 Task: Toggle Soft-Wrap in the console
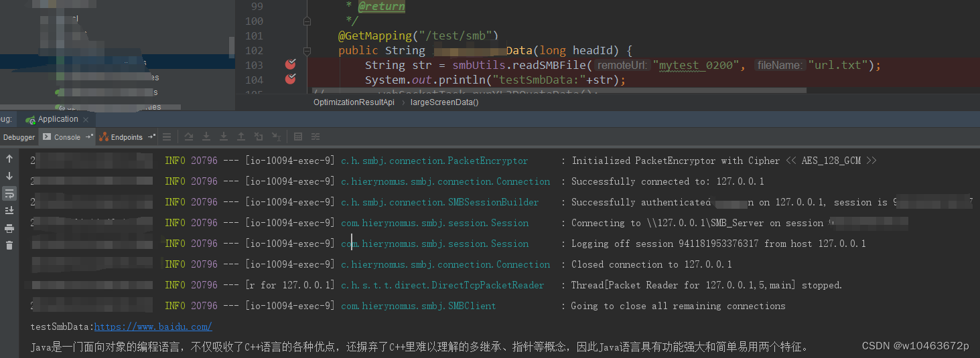[x=9, y=193]
